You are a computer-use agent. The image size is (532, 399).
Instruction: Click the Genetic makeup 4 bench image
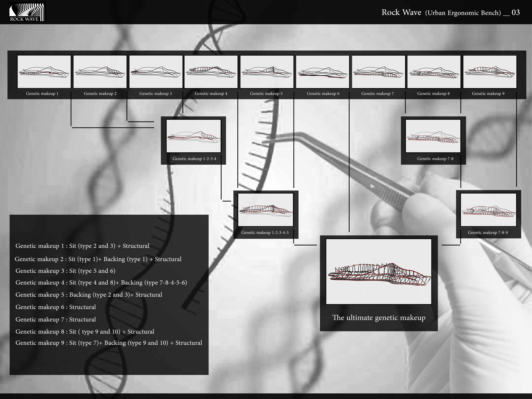211,72
